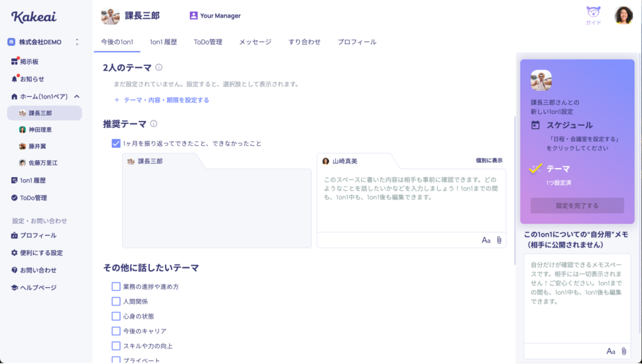Open the ガイド guide icon

[593, 16]
